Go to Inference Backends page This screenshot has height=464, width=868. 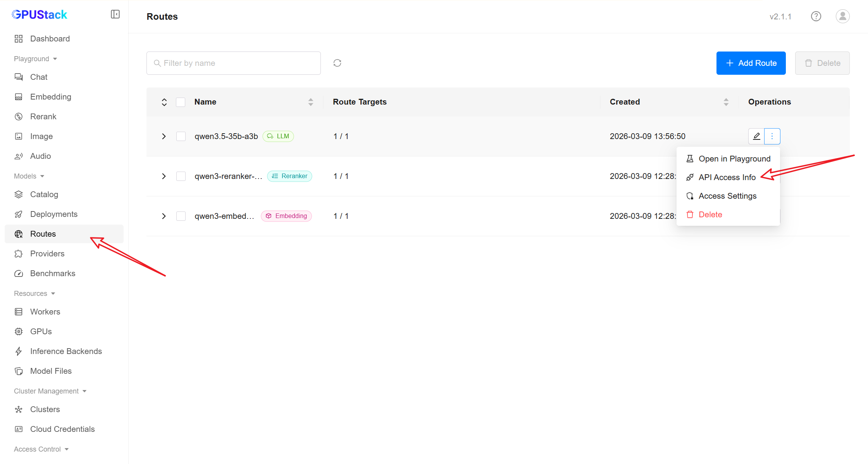pos(66,351)
